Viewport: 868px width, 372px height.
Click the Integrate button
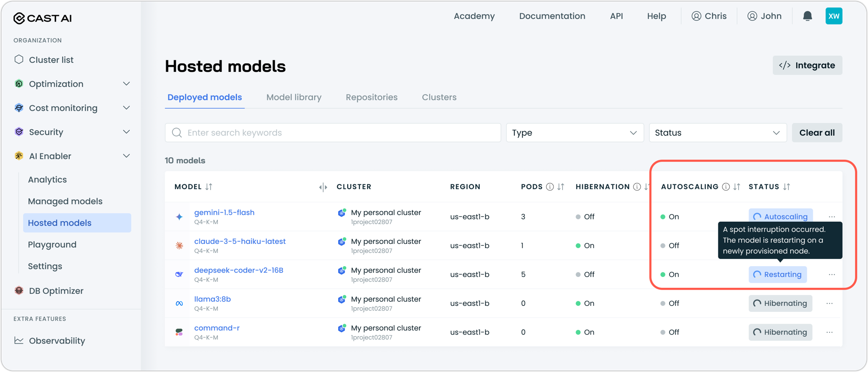[x=807, y=65]
